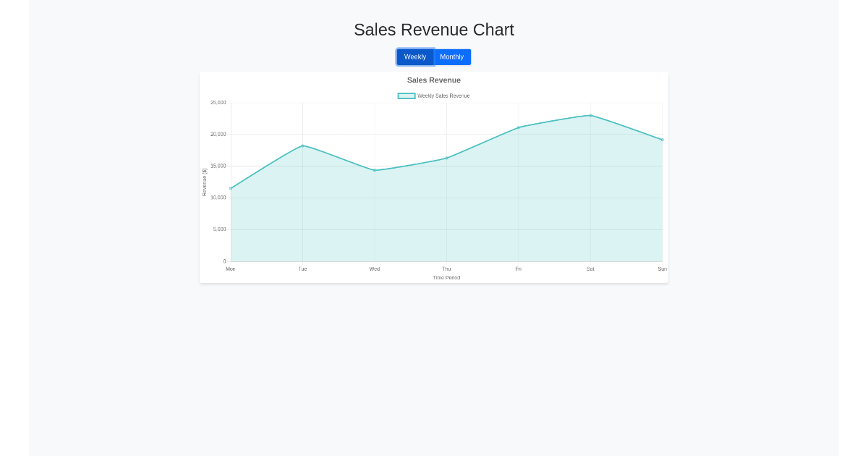
Task: Click the Sunday data point
Action: pyautogui.click(x=662, y=140)
